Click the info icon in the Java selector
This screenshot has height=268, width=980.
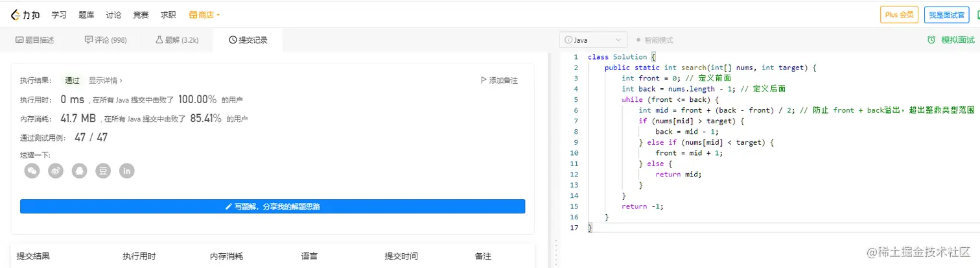(x=568, y=40)
